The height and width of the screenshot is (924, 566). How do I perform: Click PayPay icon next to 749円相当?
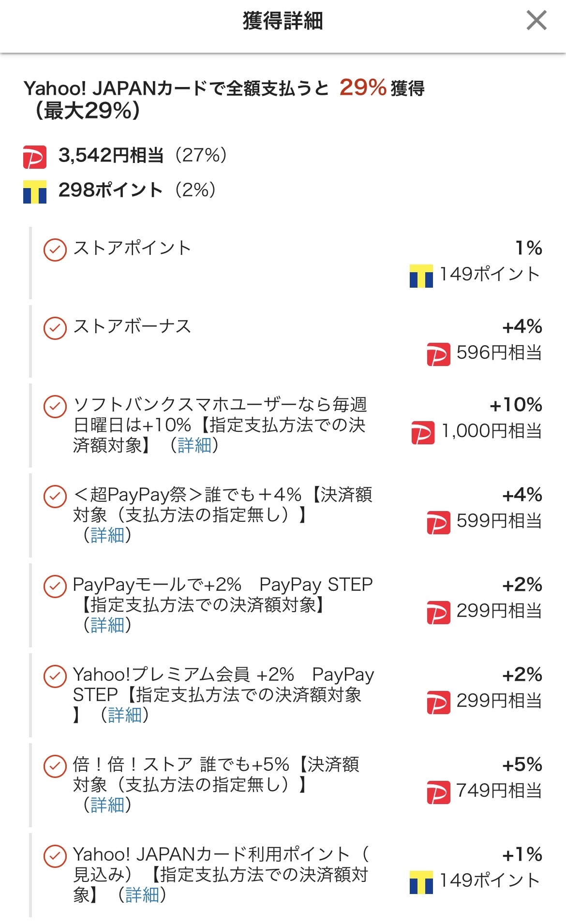tap(438, 792)
